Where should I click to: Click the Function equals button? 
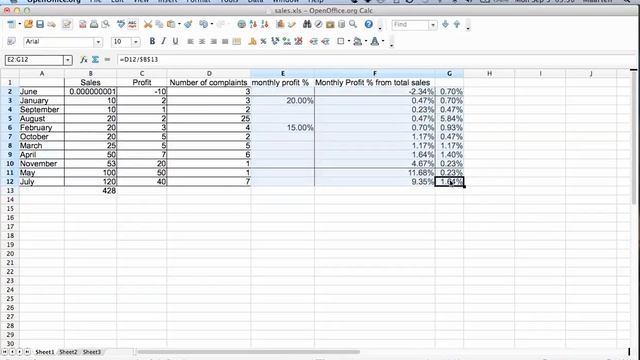point(107,60)
